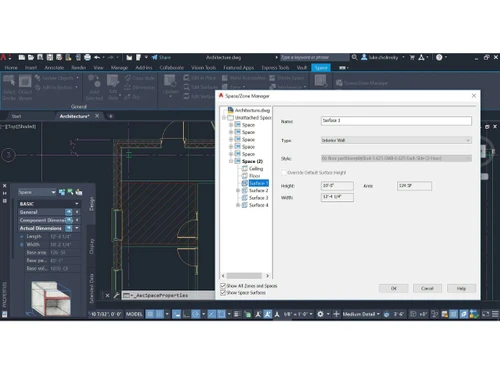Click the New drawing icon in quick access toolbar
The height and width of the screenshot is (375, 500).
(22, 57)
